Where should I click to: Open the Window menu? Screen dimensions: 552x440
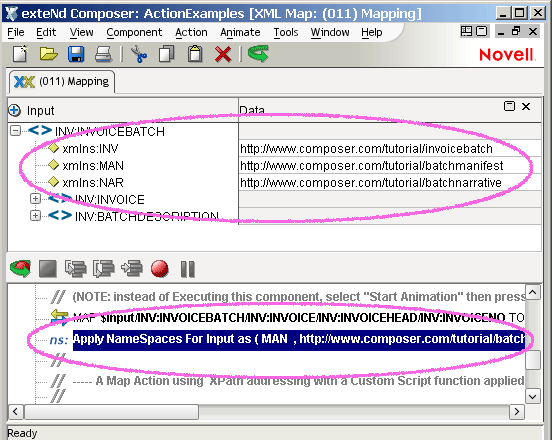tap(330, 32)
